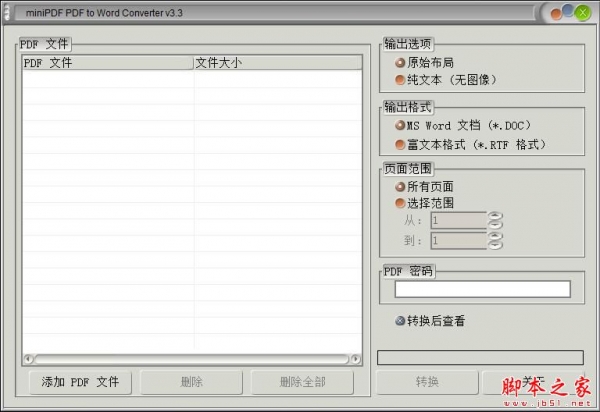Click the 转换 button
Screen dimensions: 600x412
(x=427, y=382)
